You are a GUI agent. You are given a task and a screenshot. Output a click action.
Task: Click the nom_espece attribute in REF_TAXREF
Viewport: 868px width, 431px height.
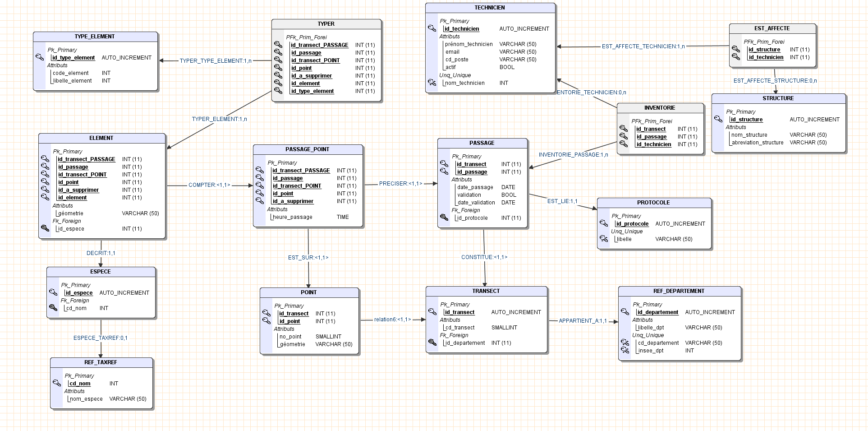click(86, 399)
